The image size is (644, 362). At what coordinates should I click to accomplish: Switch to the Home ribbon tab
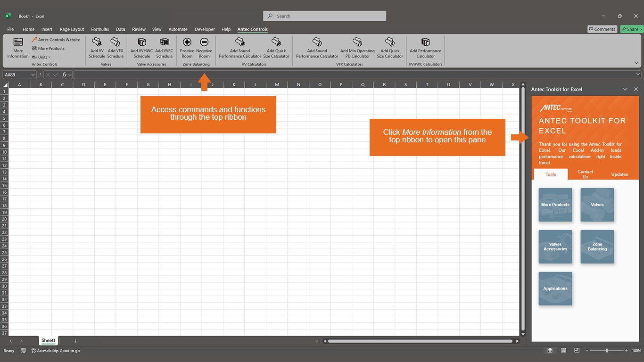pyautogui.click(x=28, y=29)
